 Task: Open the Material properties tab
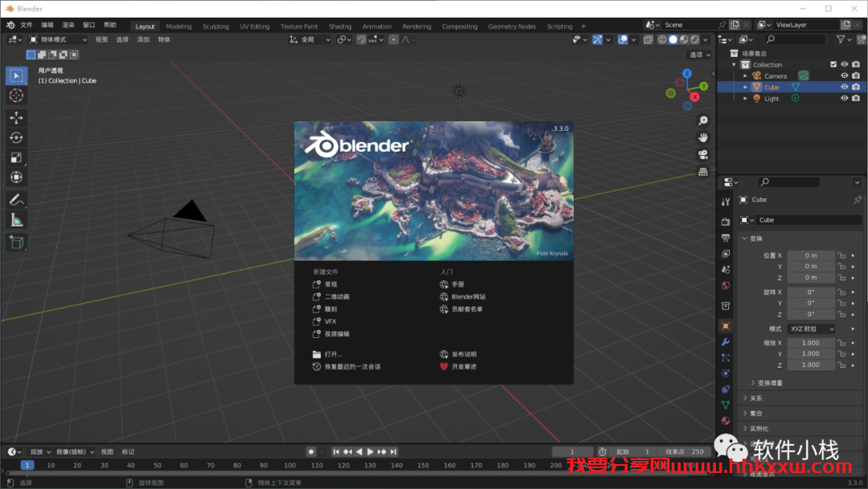(x=726, y=421)
